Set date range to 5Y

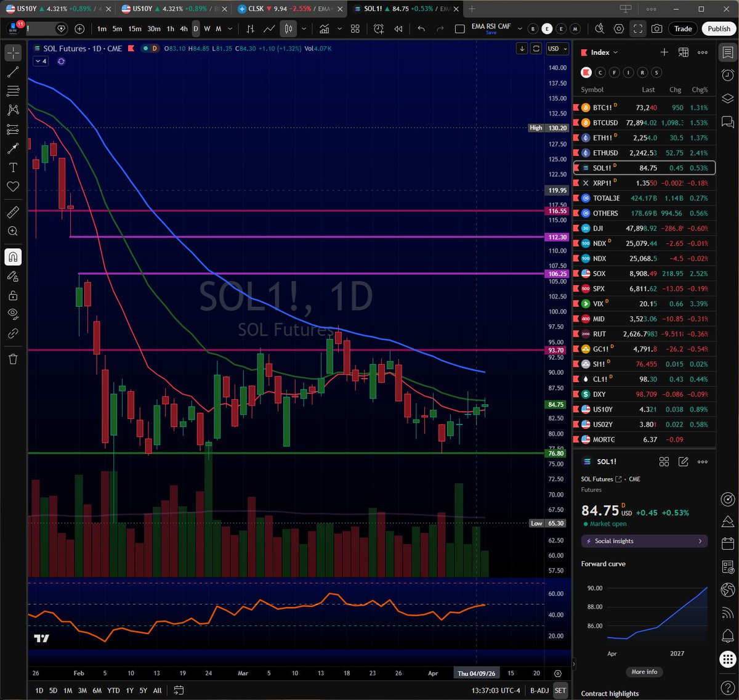143,690
